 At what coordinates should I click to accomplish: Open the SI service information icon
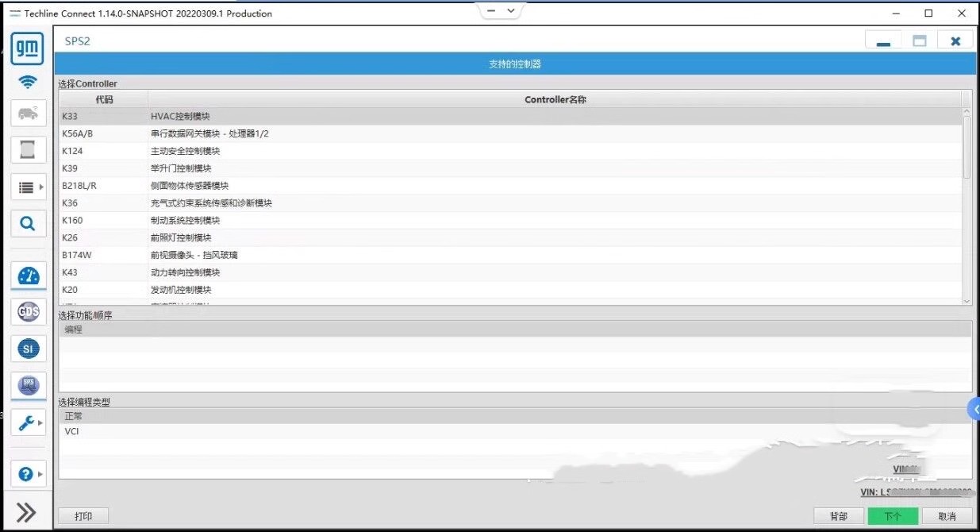pyautogui.click(x=28, y=349)
